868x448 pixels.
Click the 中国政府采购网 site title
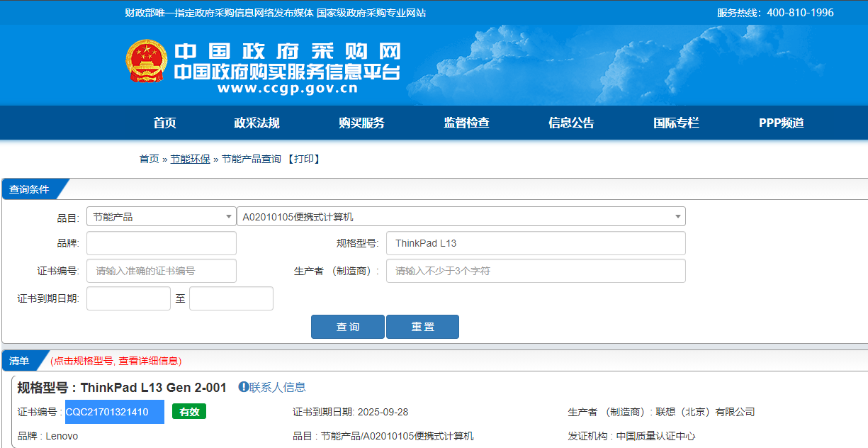click(288, 51)
